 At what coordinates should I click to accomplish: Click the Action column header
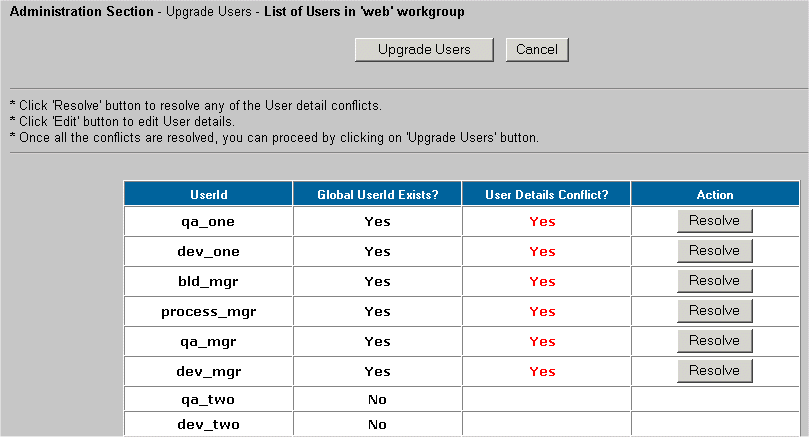click(x=715, y=195)
